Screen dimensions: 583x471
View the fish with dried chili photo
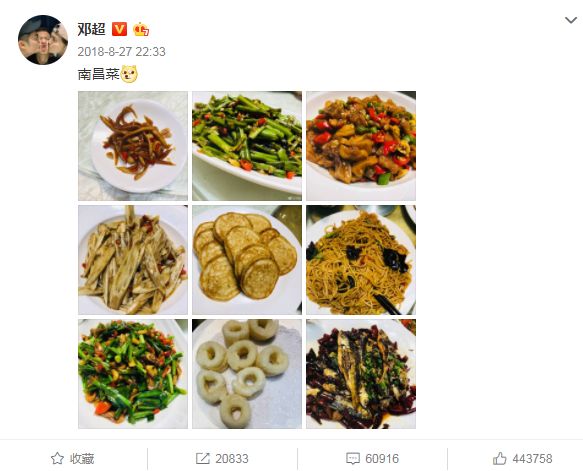pyautogui.click(x=361, y=374)
